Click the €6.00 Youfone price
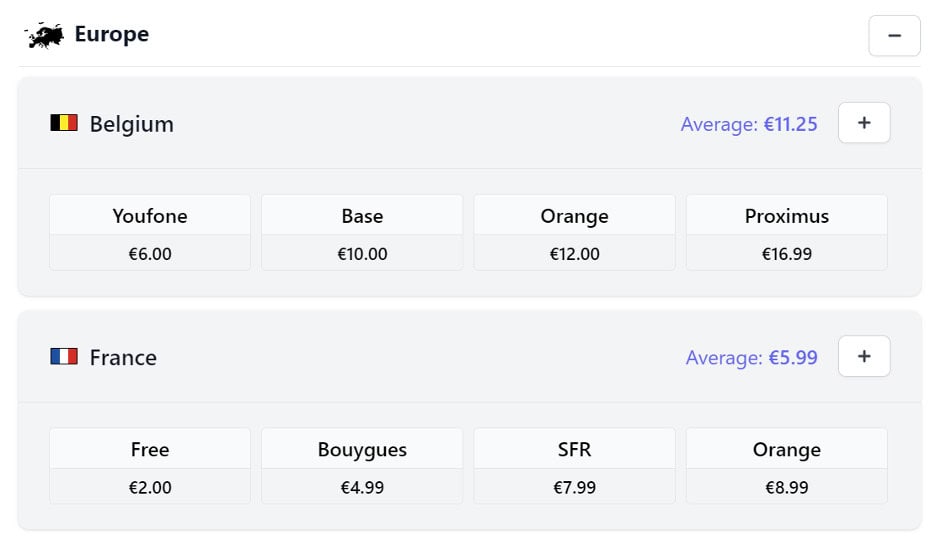Viewport: 936px width, 540px height. pyautogui.click(x=150, y=254)
